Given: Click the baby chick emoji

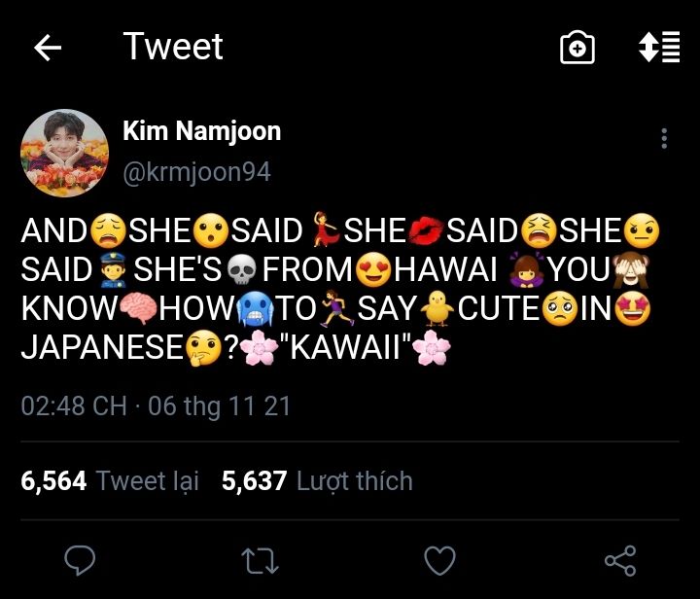Looking at the screenshot, I should coord(437,308).
